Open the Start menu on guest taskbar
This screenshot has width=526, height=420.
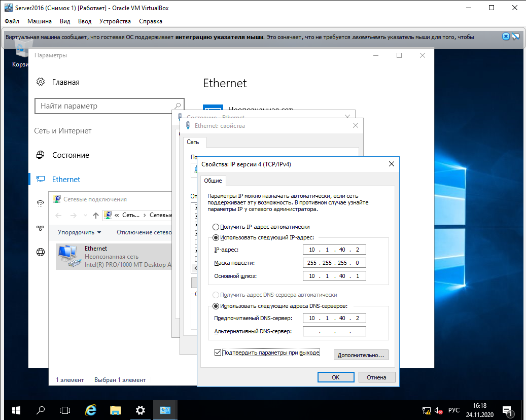coord(16,410)
